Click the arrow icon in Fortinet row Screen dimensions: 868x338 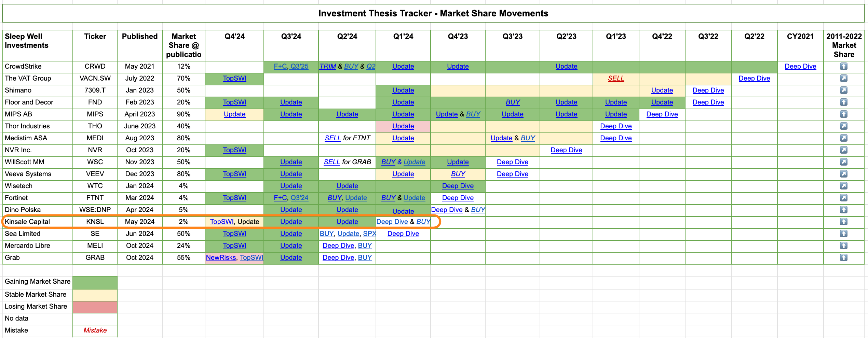tap(843, 198)
